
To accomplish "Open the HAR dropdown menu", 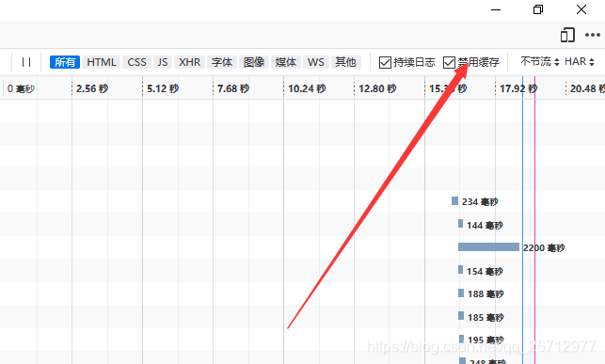I will pyautogui.click(x=580, y=62).
